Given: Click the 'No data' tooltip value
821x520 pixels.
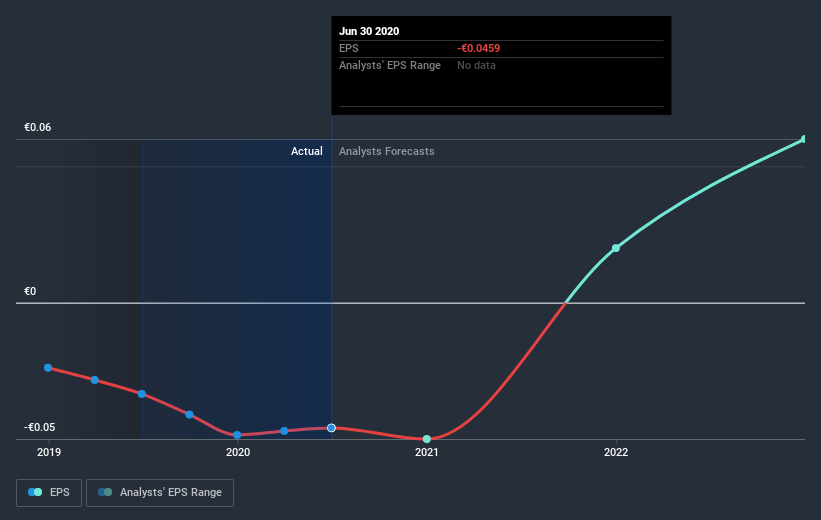Looking at the screenshot, I should [x=476, y=65].
